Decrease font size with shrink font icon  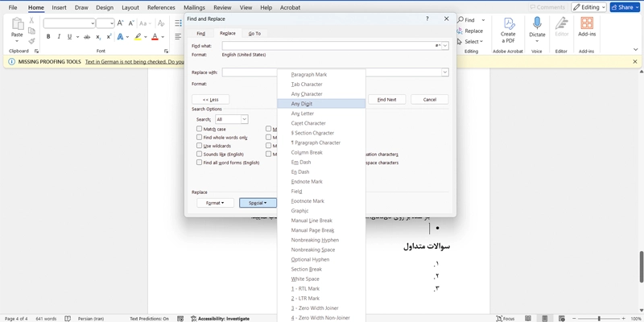131,23
